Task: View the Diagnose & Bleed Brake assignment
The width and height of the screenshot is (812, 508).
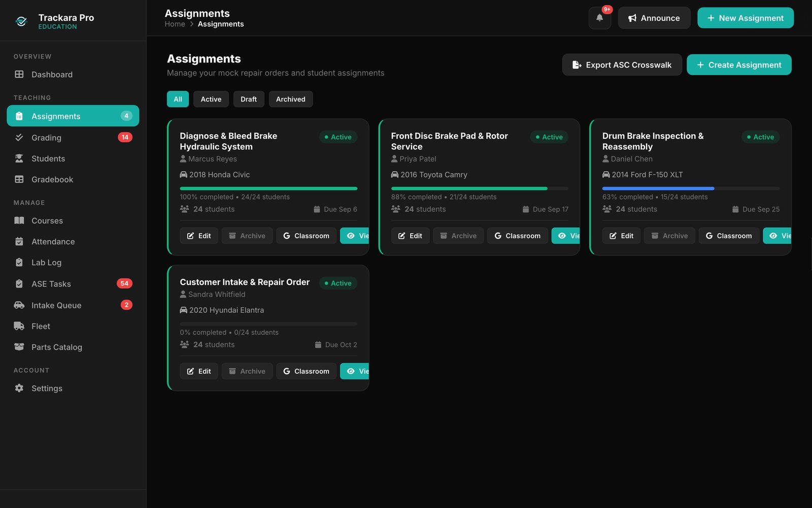Action: coord(355,236)
